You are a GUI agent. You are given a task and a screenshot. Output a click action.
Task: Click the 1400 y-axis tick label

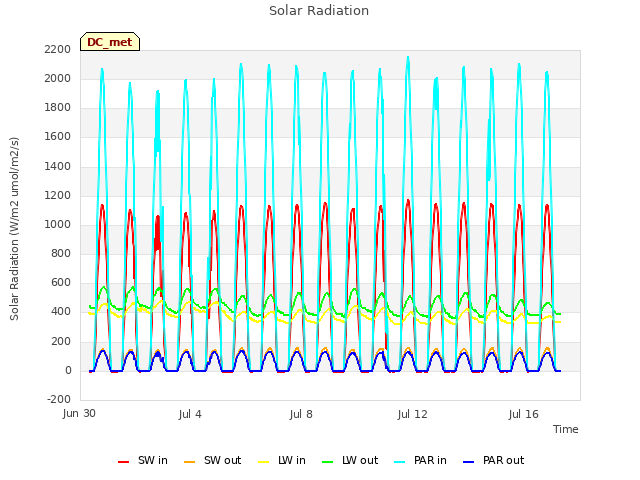click(x=58, y=167)
